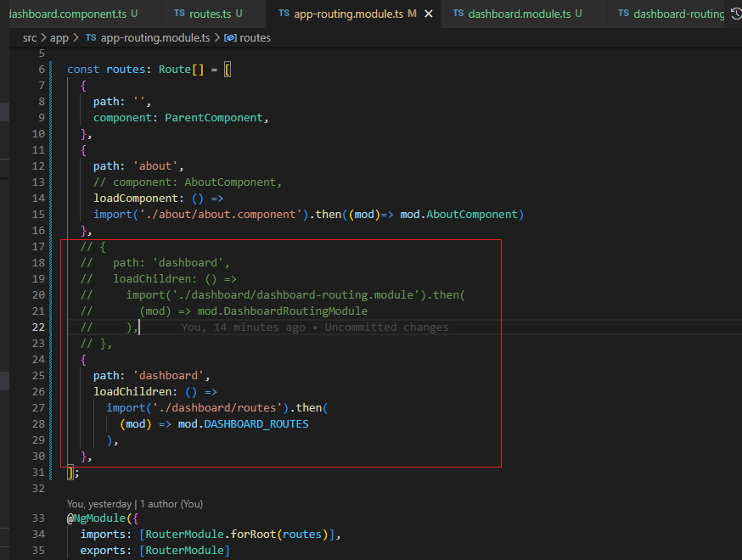Place cursor on DASHBOARD_ROUTES text
The width and height of the screenshot is (742, 560).
point(256,423)
